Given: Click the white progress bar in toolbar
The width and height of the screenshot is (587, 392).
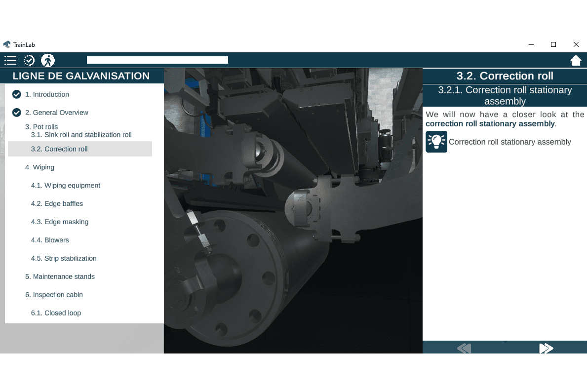Looking at the screenshot, I should [157, 60].
